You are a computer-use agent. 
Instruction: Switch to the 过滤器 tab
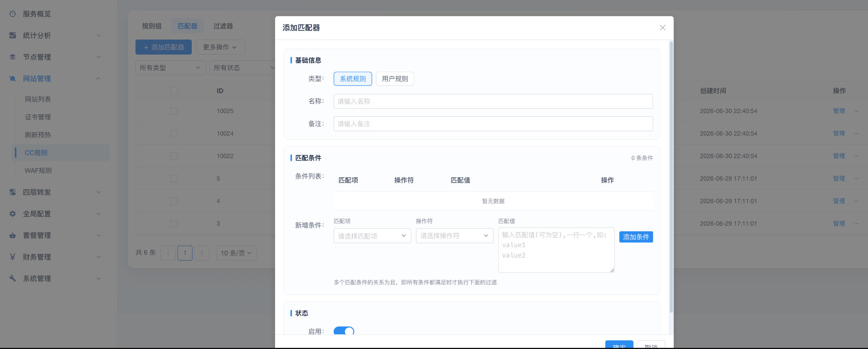coord(223,26)
